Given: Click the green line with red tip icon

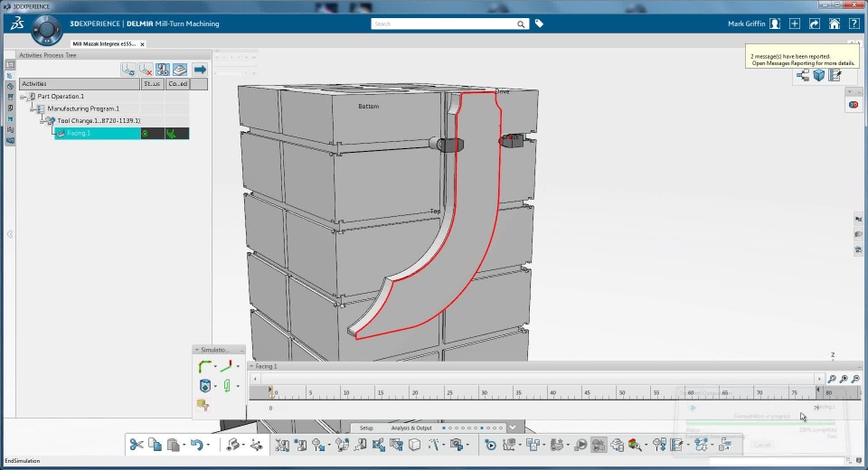Looking at the screenshot, I should click(226, 366).
